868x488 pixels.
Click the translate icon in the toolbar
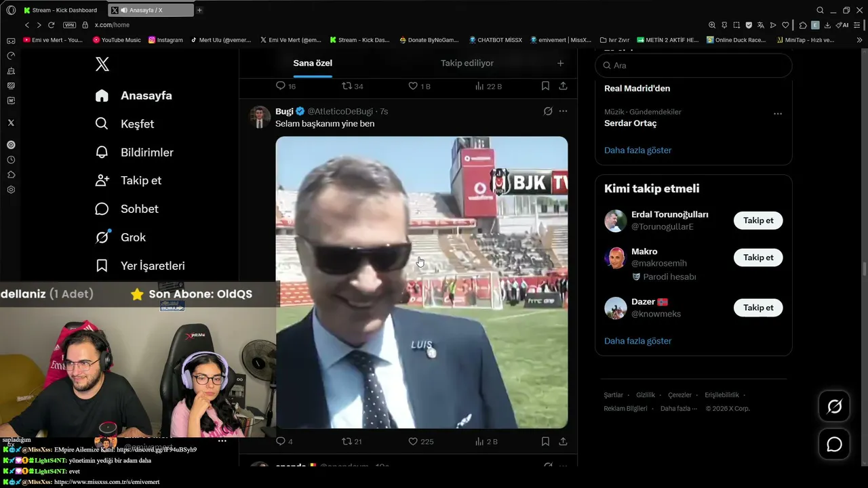pos(761,25)
